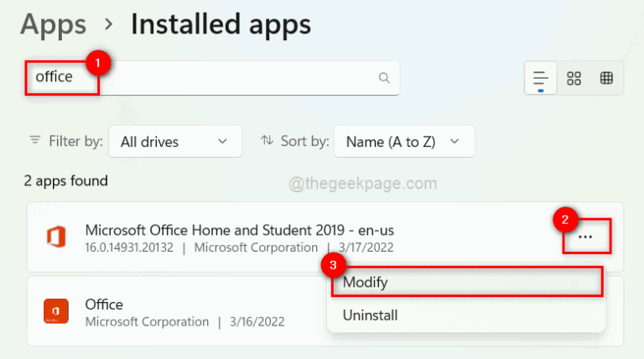Switch to grid view layout
This screenshot has height=359, width=644.
[x=574, y=78]
